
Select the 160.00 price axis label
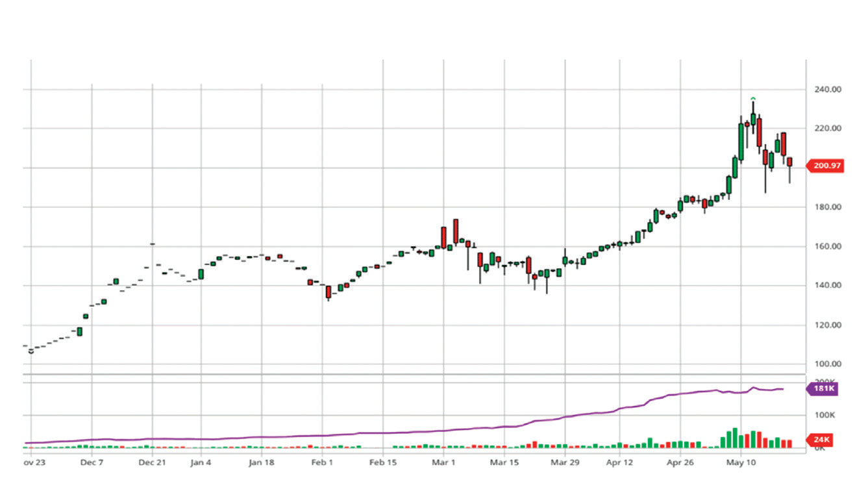click(828, 247)
